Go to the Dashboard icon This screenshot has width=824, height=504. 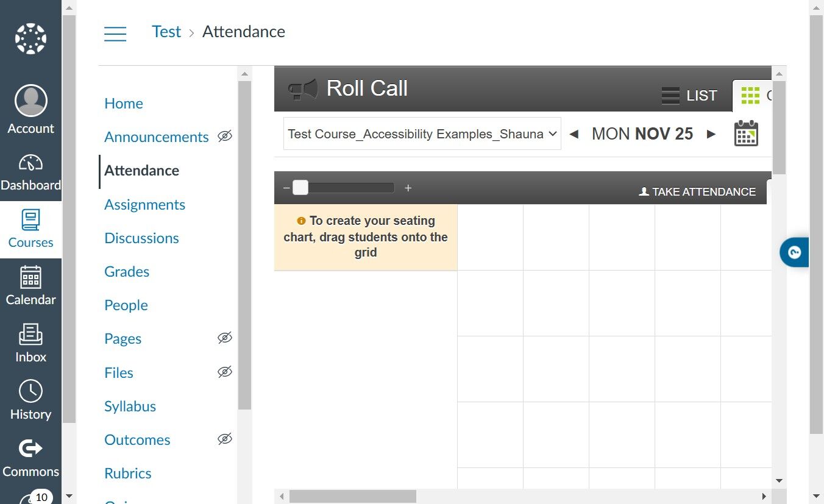[x=30, y=163]
